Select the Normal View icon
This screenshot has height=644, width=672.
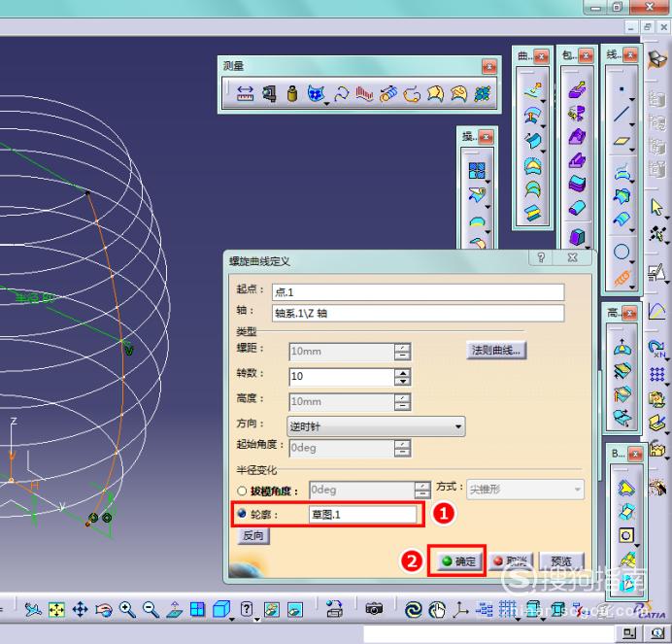coord(175,609)
